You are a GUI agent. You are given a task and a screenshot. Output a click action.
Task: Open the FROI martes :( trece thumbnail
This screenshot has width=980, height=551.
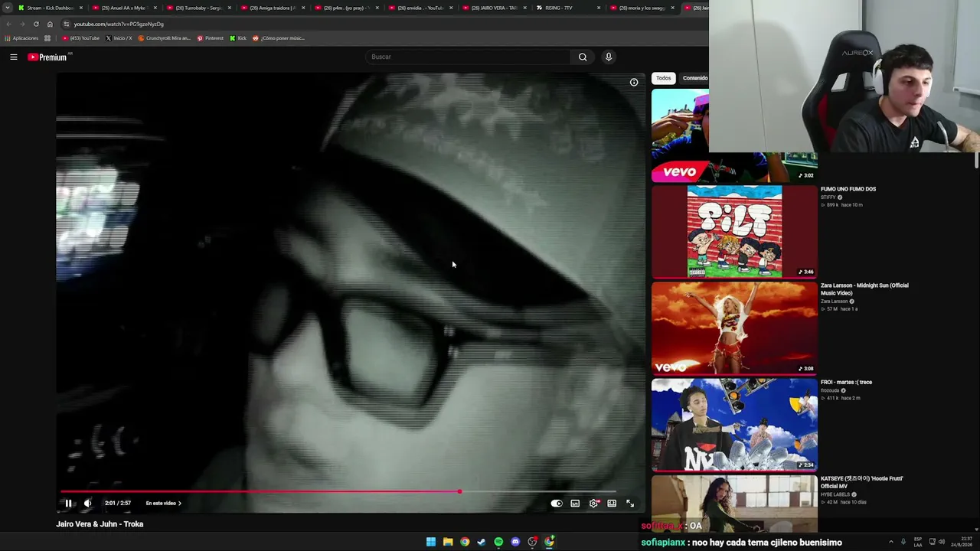(734, 424)
